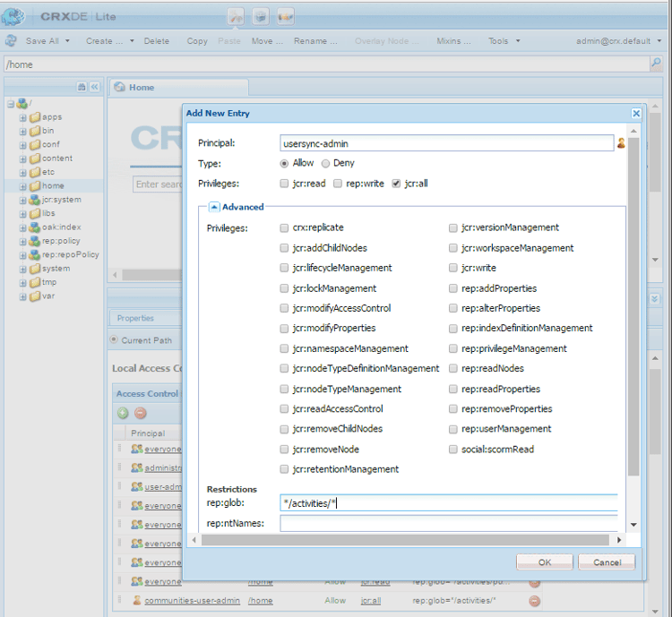Tick the crx:replicate checkbox
Screen dimensions: 672x617
coord(285,228)
